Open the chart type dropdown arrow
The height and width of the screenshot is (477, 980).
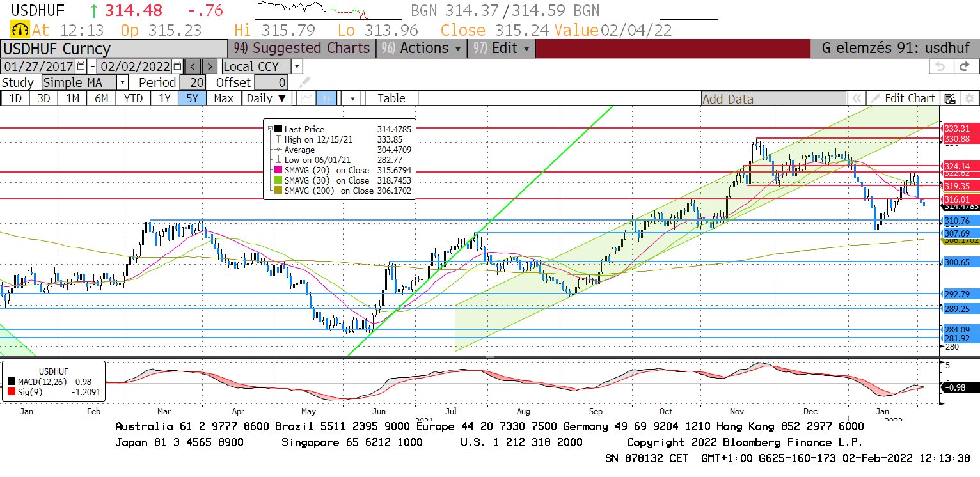click(352, 98)
